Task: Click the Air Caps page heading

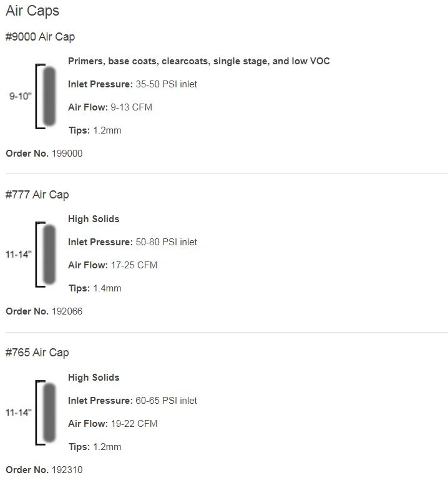Action: point(32,11)
